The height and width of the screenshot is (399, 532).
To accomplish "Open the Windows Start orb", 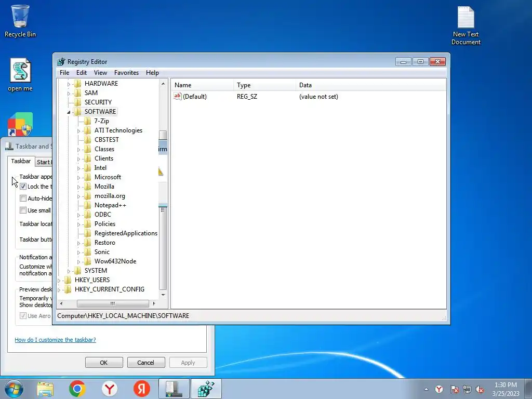I will [14, 389].
